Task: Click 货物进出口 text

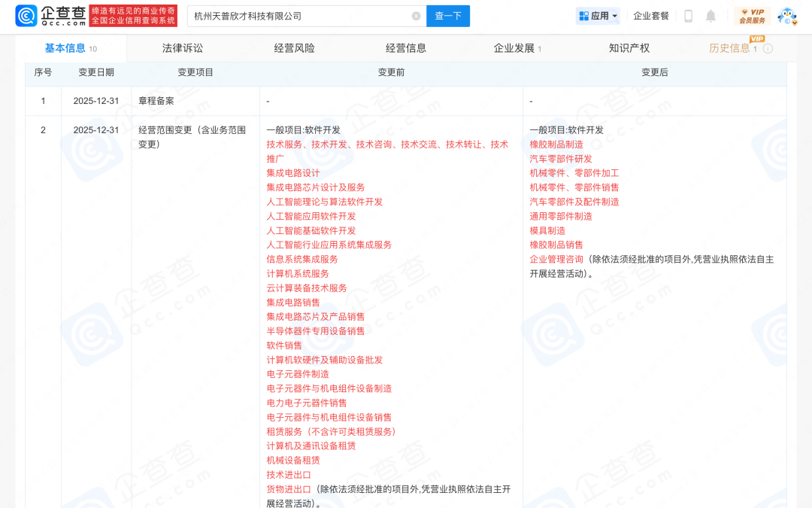Action: click(x=289, y=489)
